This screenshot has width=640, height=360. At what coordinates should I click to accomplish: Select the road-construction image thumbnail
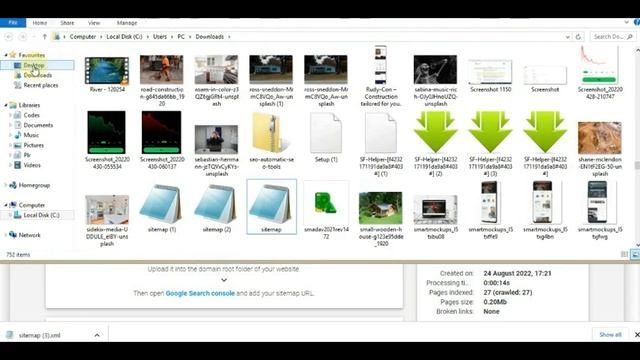162,70
